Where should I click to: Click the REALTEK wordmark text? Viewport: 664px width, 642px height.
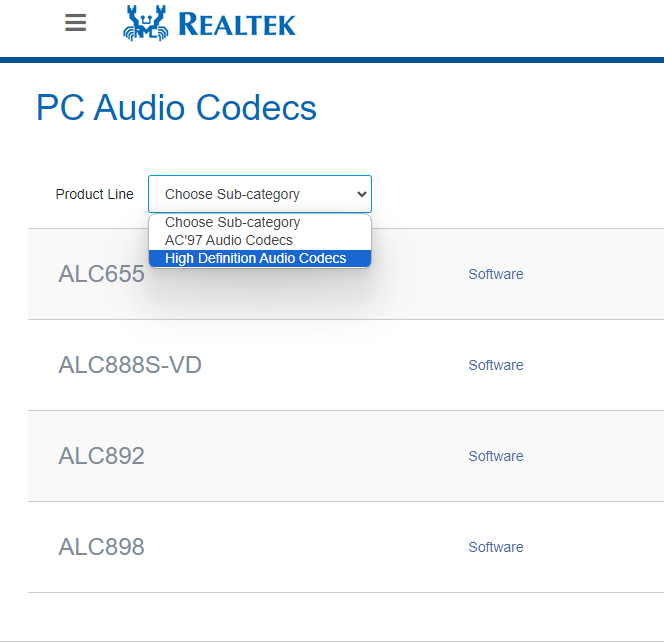click(237, 23)
